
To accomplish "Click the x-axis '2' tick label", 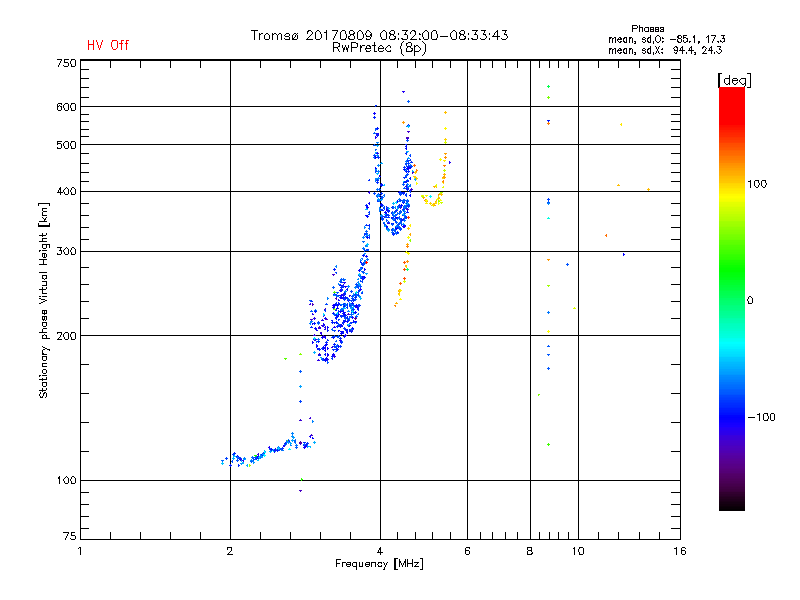I will 230,551.
